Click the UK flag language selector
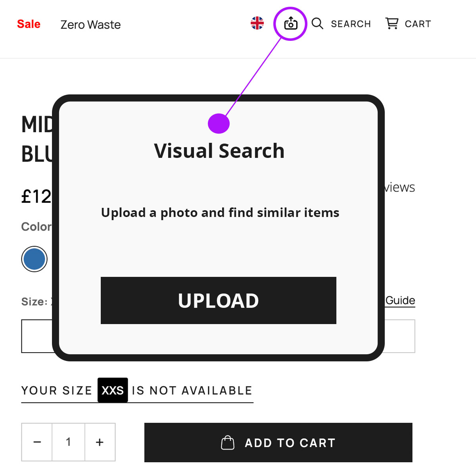The height and width of the screenshot is (476, 476). pyautogui.click(x=257, y=23)
